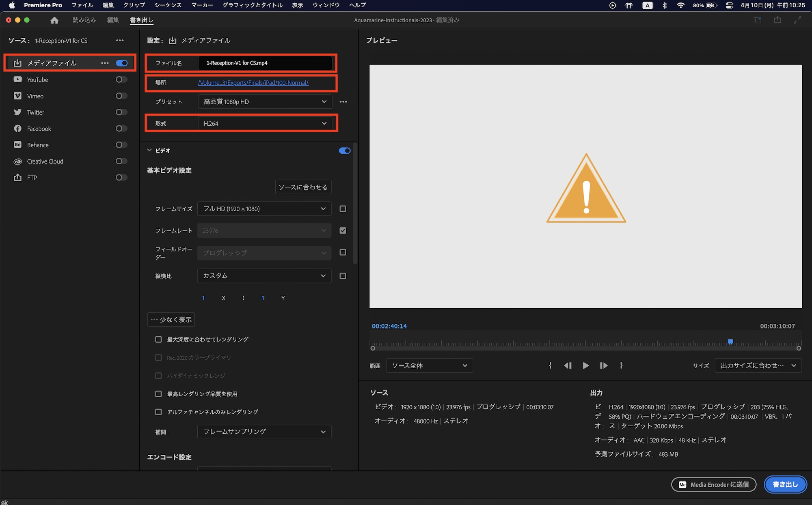Click the Media Encoder に送信 button

713,485
